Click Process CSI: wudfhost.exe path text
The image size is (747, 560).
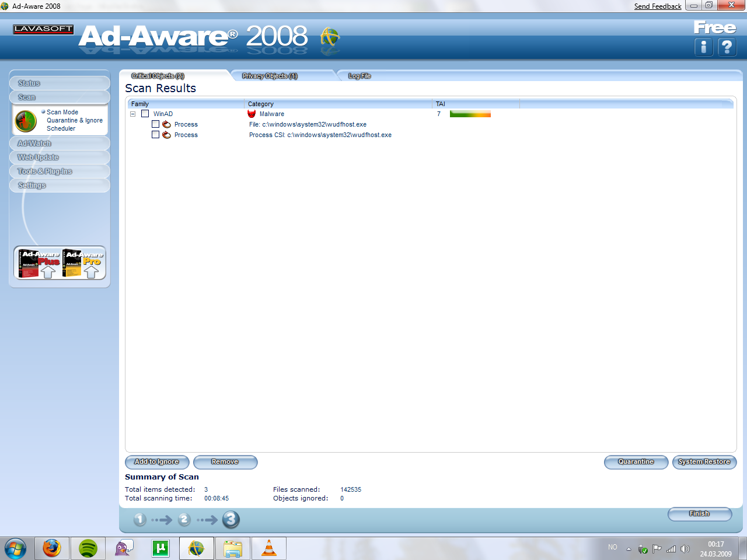[320, 135]
